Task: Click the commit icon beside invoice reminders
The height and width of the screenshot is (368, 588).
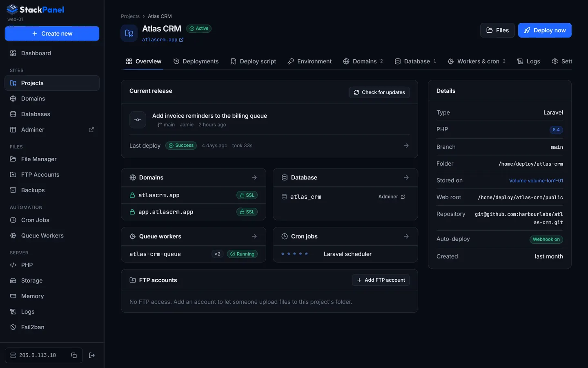Action: coord(138,120)
